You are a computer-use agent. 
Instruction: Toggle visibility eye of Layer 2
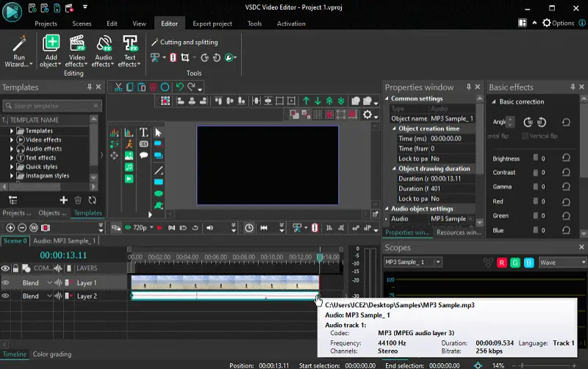pos(5,296)
